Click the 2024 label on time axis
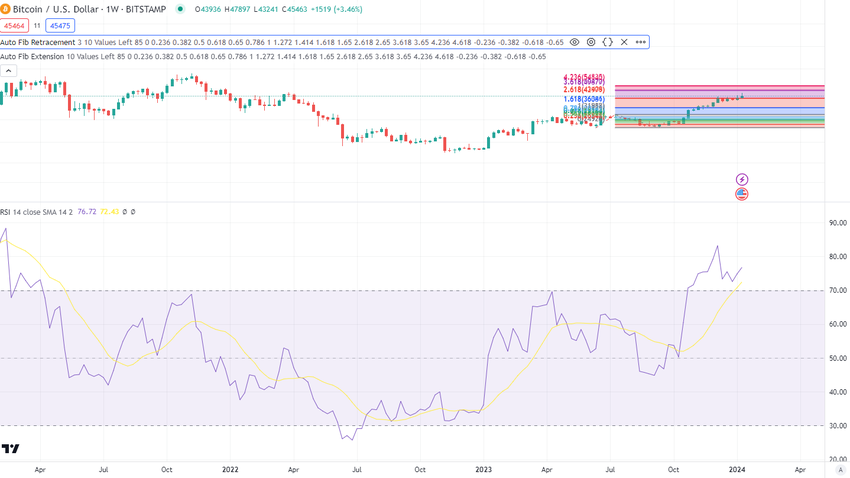Screen dimensions: 850x478 point(736,470)
